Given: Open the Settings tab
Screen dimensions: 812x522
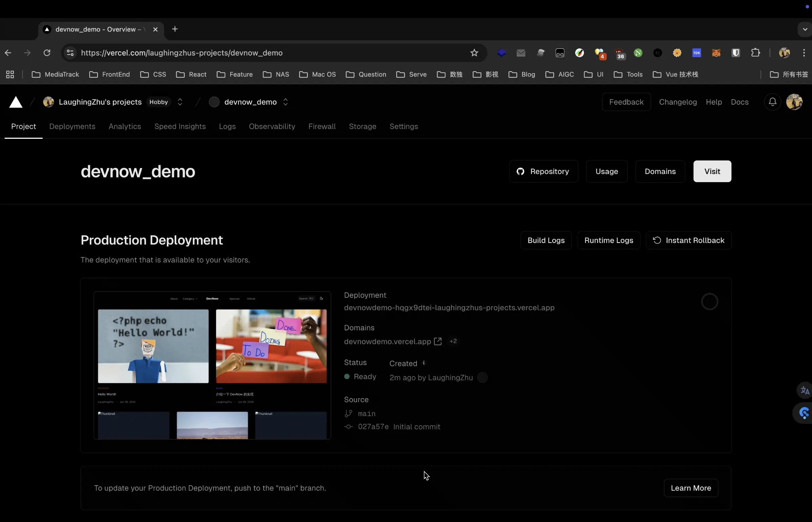Looking at the screenshot, I should coord(403,126).
